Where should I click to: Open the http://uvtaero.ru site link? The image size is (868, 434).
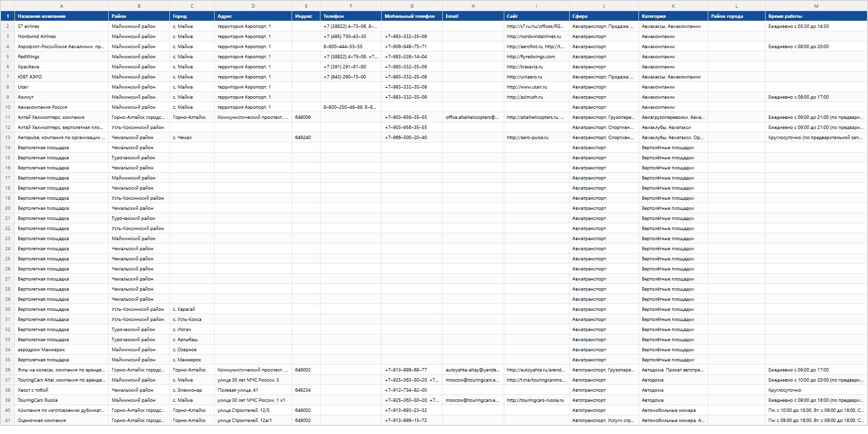click(524, 77)
